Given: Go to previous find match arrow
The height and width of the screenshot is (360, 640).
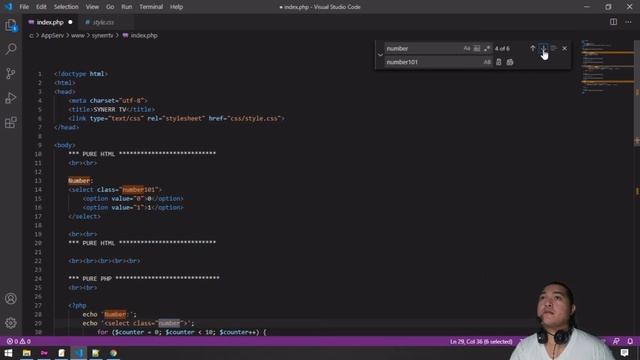Looking at the screenshot, I should 532,48.
